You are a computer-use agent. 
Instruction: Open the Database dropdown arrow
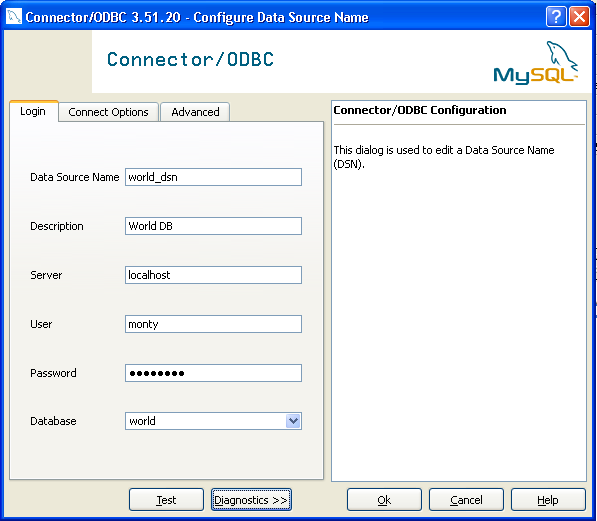coord(293,421)
